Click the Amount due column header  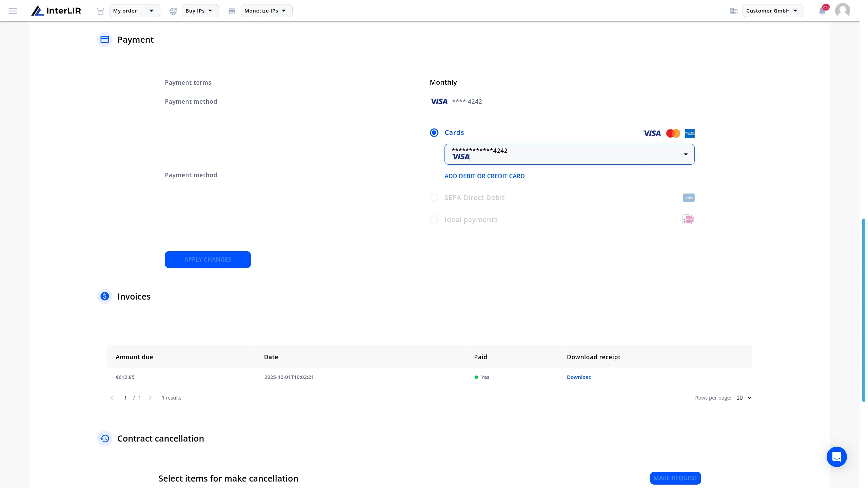134,357
